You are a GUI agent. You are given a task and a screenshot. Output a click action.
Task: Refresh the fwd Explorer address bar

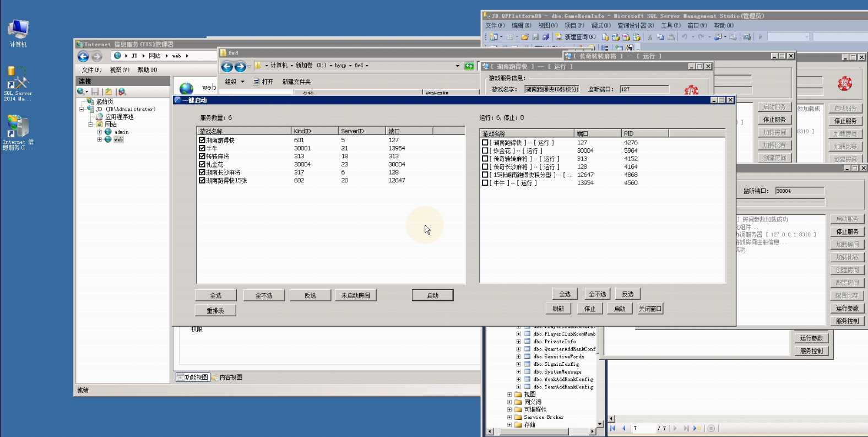point(469,66)
